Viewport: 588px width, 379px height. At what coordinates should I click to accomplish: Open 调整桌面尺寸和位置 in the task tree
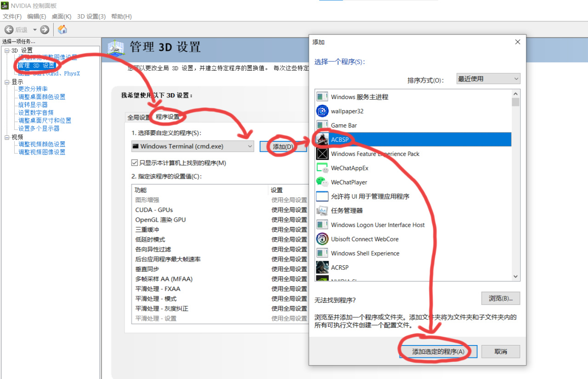[x=45, y=120]
